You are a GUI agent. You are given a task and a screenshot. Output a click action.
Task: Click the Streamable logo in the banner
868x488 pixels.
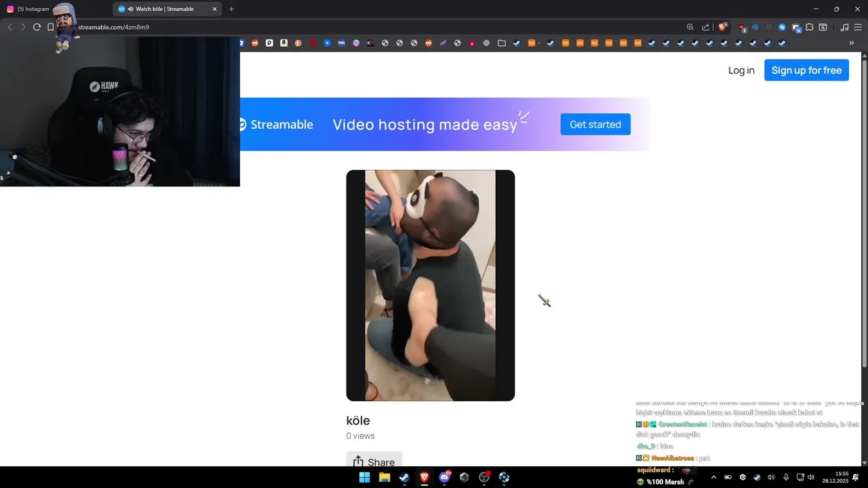(x=276, y=124)
